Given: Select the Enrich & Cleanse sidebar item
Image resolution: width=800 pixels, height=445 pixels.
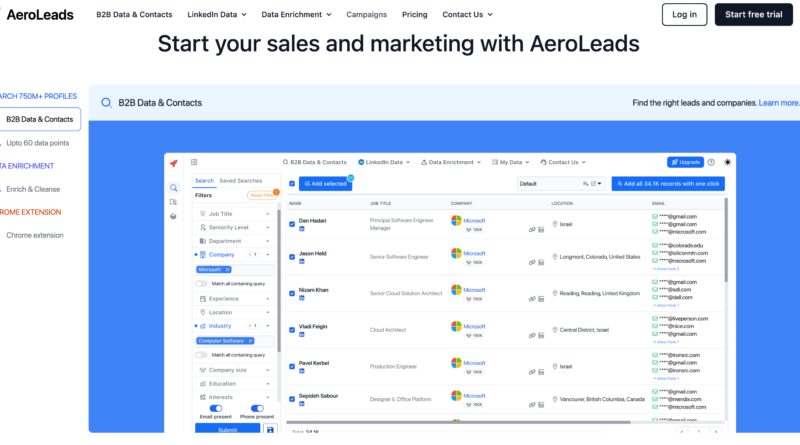Looking at the screenshot, I should tap(33, 189).
